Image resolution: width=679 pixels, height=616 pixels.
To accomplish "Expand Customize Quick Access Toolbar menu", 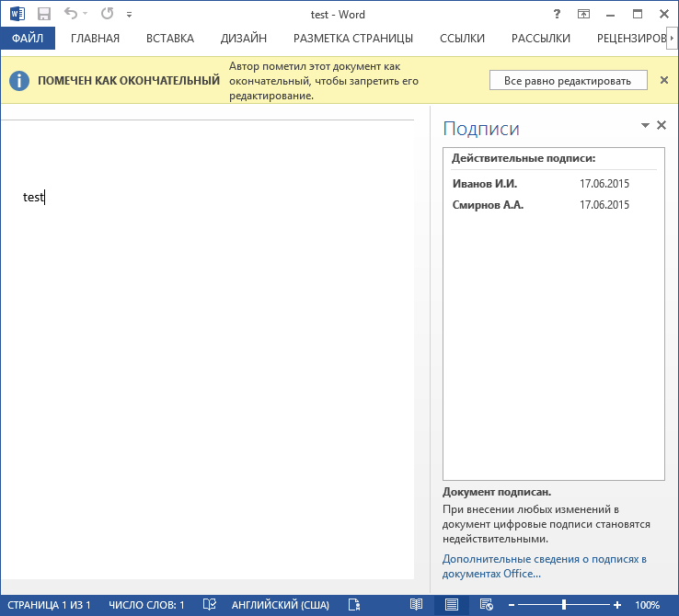I will pos(129,15).
